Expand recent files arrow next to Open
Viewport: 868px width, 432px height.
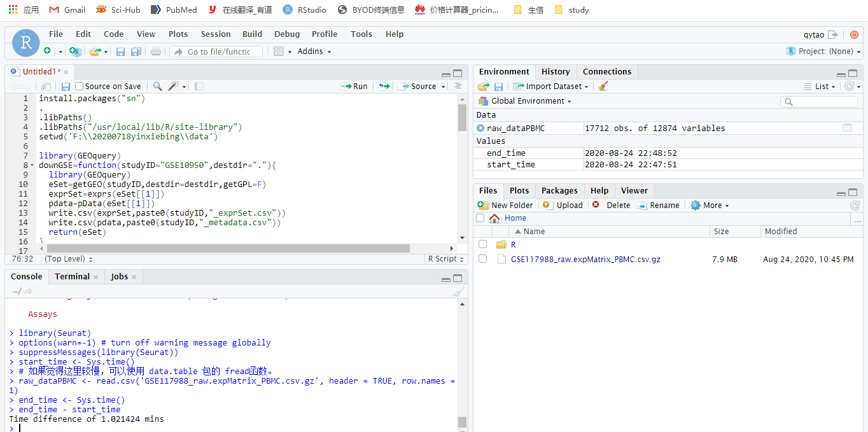click(x=106, y=52)
